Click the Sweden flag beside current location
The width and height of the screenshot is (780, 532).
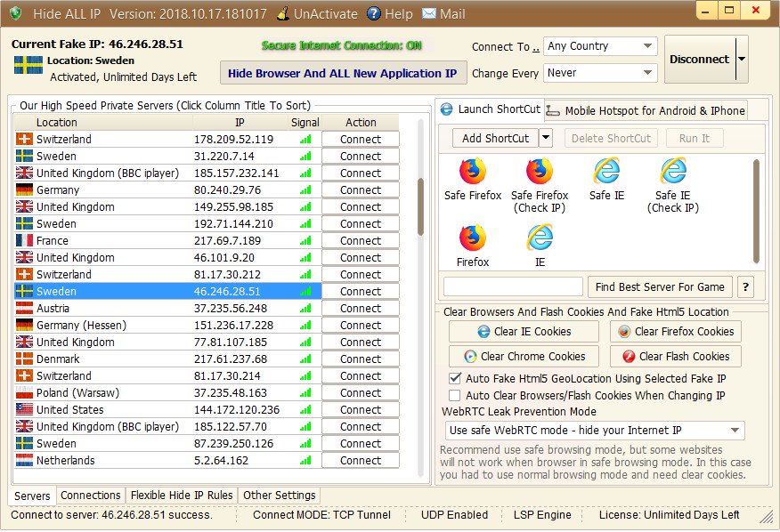coord(28,65)
